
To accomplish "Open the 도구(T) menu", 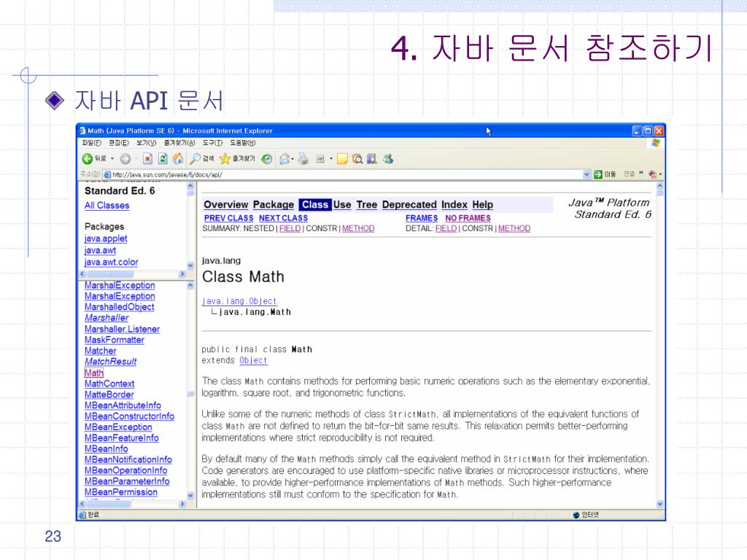I will point(212,143).
